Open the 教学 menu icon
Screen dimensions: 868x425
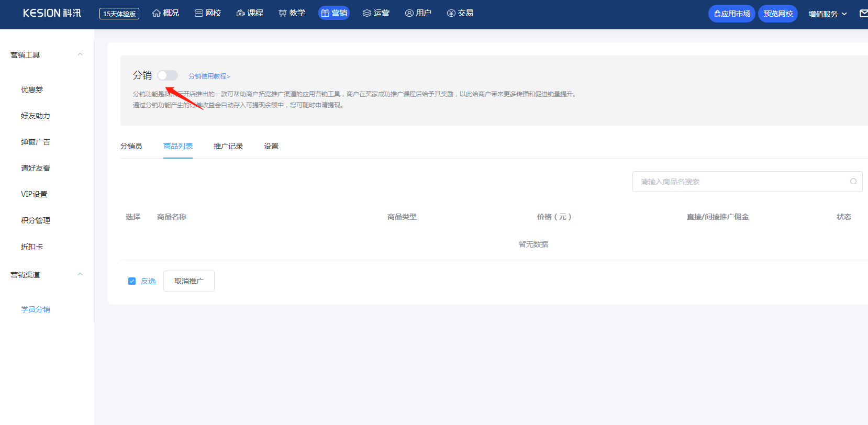click(283, 13)
